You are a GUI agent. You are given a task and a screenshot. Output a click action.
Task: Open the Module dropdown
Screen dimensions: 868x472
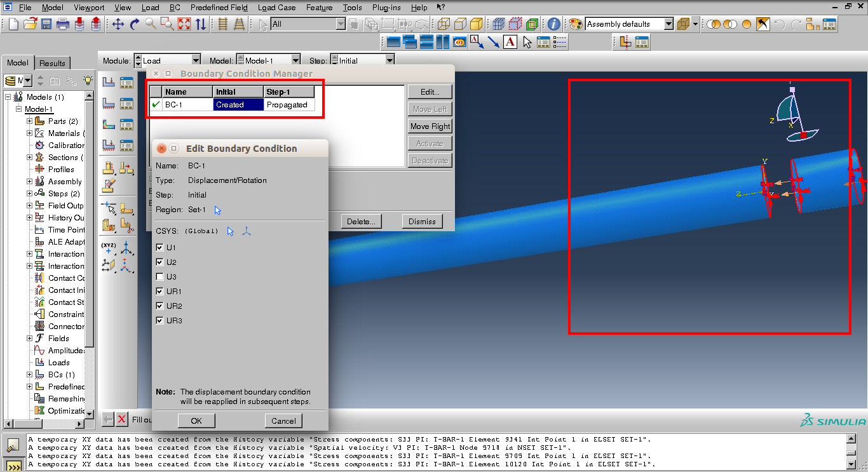[x=167, y=60]
